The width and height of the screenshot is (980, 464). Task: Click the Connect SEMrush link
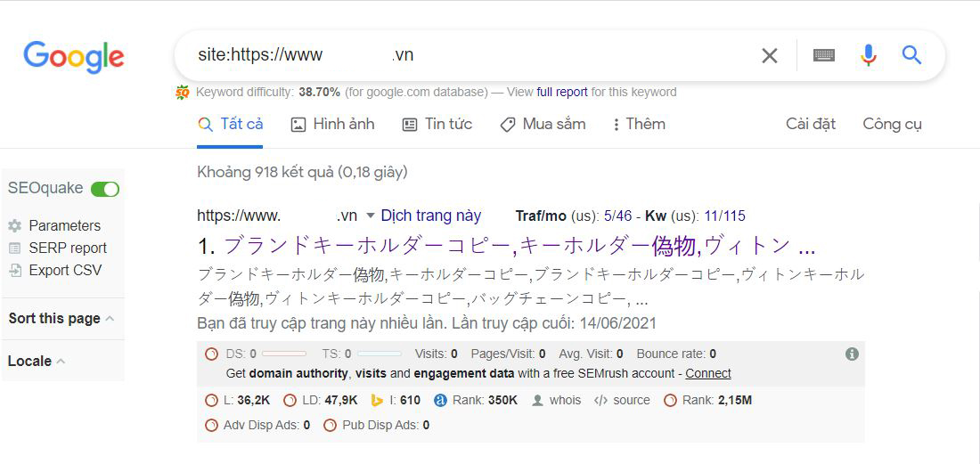pos(708,374)
